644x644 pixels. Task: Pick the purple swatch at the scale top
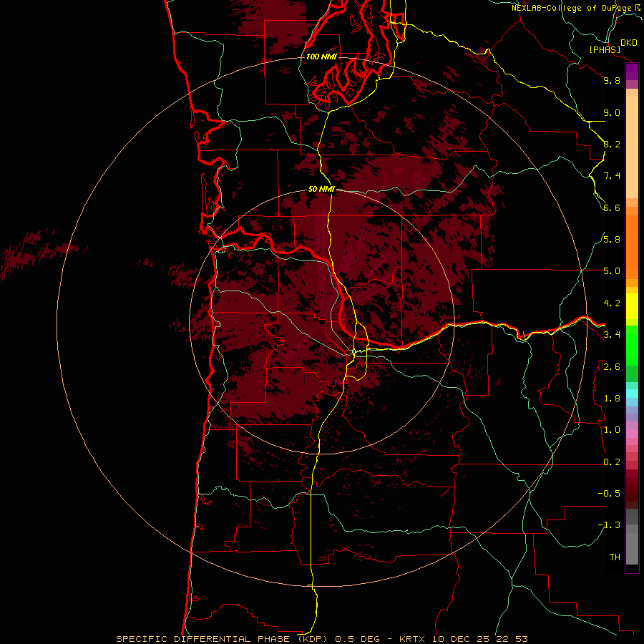[x=632, y=72]
